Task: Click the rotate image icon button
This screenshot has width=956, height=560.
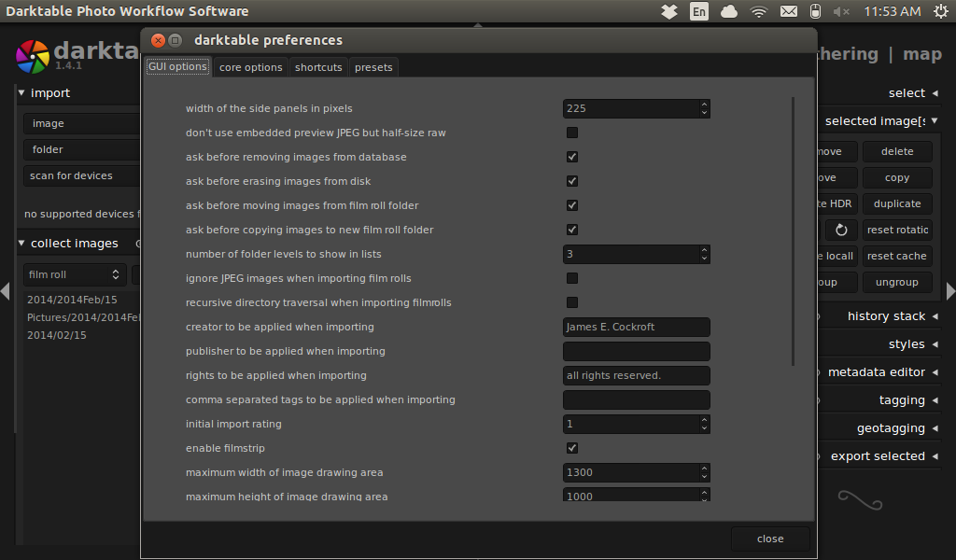Action: 841,230
